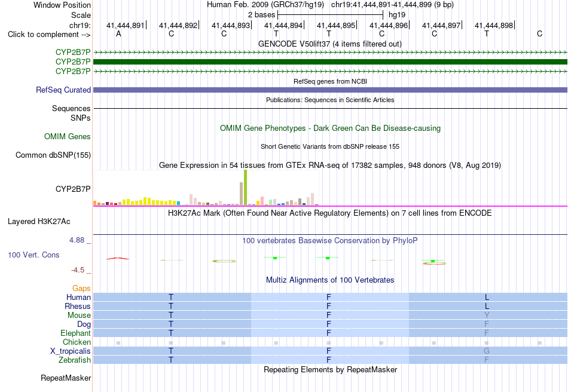The height and width of the screenshot is (392, 568).
Task: Open the GTEx Gene Expression track title
Action: (330, 166)
